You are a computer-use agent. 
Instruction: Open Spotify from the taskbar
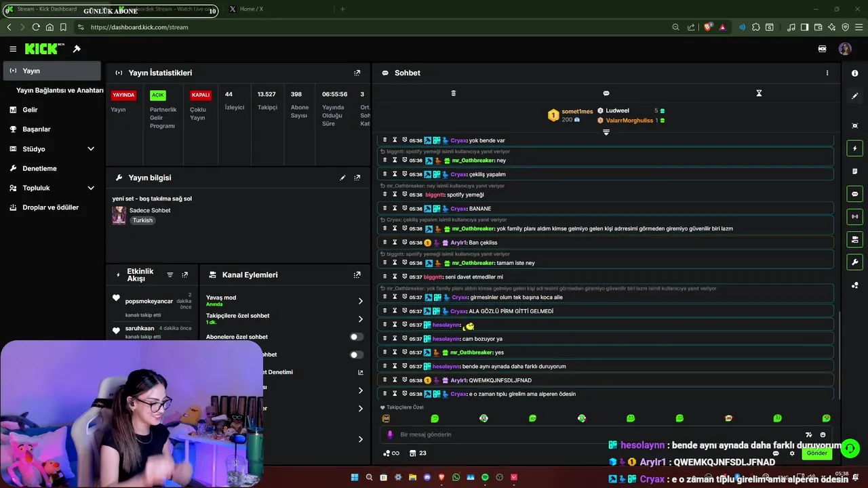pyautogui.click(x=485, y=478)
